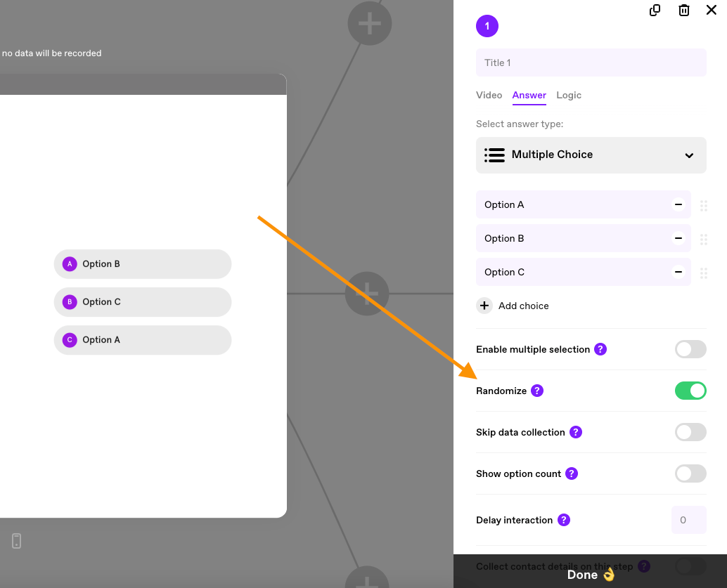
Task: Open the Randomize help question mark
Action: pos(537,391)
